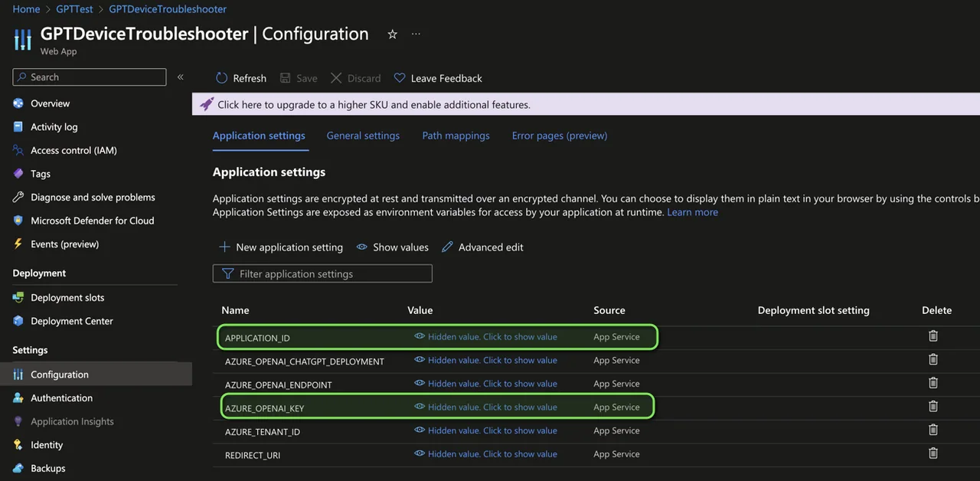Open the APPLICATION_ID setting name

tap(257, 338)
